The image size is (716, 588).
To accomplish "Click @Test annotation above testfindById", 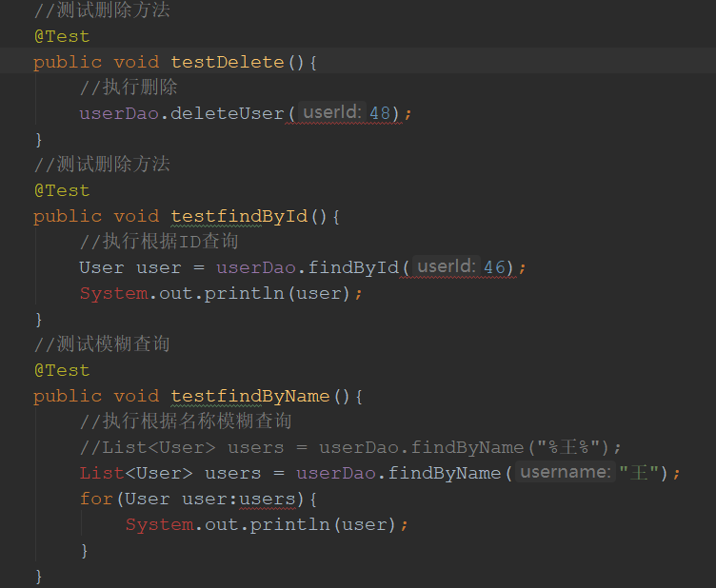I will 62,190.
